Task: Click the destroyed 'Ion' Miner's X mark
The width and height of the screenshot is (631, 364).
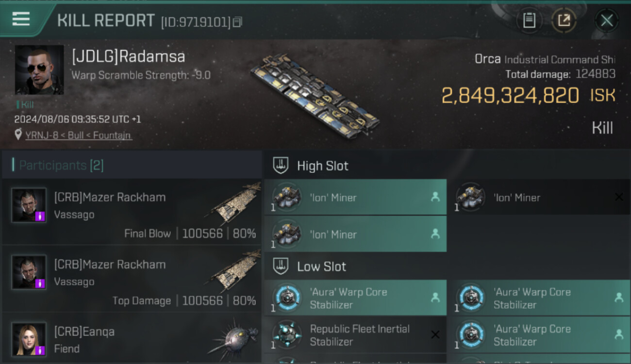Action: tap(619, 197)
